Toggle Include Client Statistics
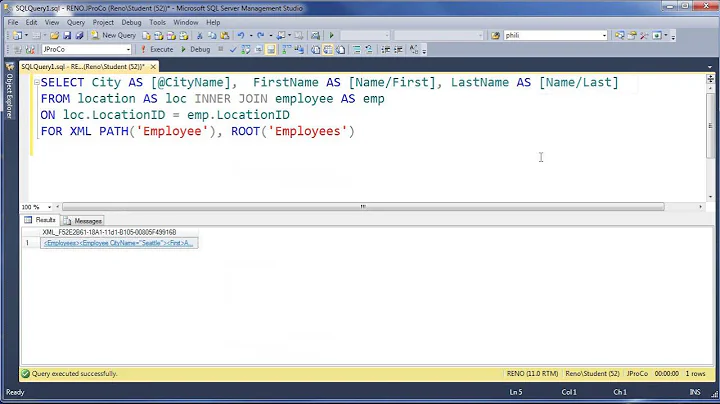 point(299,50)
